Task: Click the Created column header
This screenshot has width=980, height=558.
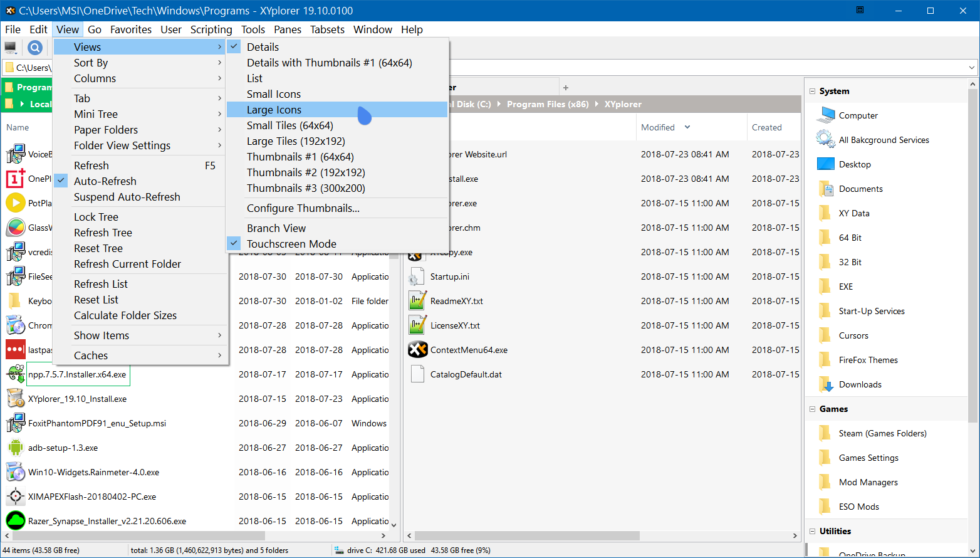Action: (x=774, y=127)
